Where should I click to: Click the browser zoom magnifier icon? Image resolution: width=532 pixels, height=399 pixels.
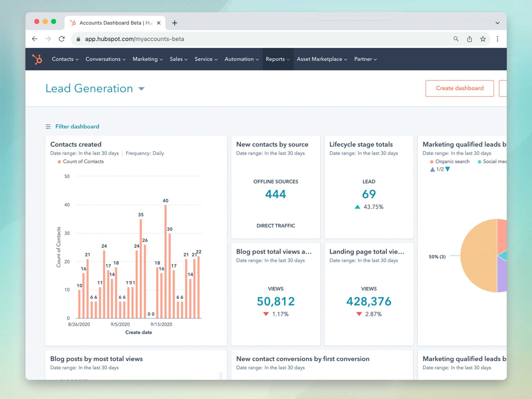point(456,39)
